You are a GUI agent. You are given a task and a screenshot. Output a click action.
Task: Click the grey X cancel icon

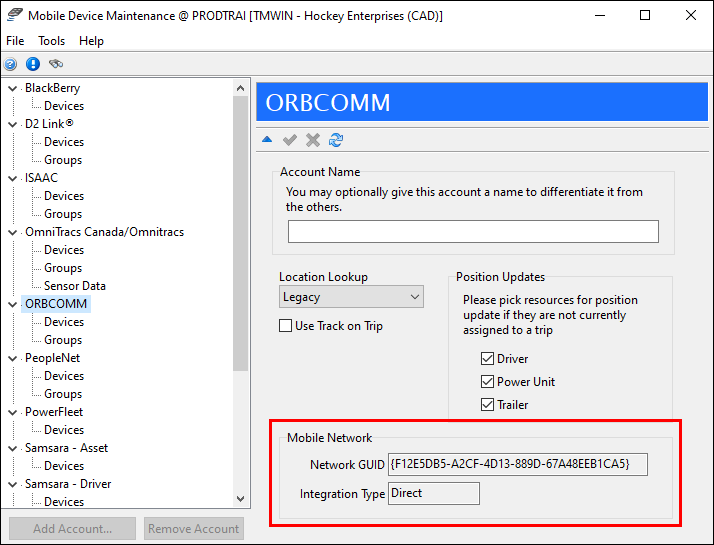click(x=313, y=140)
